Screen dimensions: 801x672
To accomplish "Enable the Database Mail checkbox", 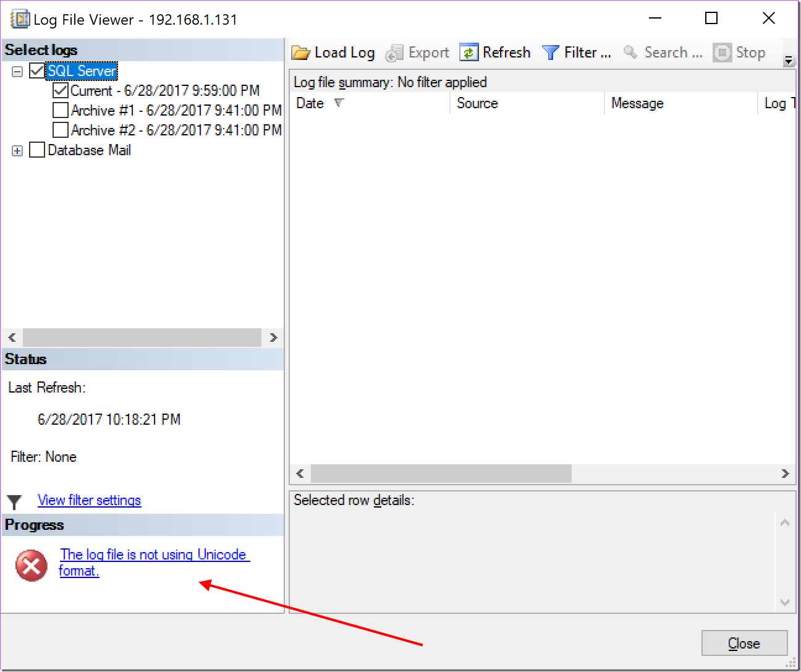I will (37, 150).
